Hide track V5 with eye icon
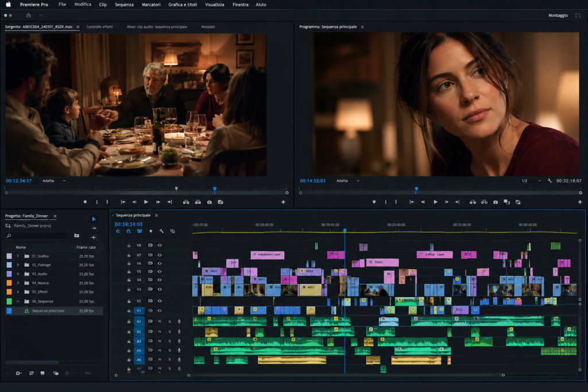Viewport: 588px width, 392px height. coord(160,271)
